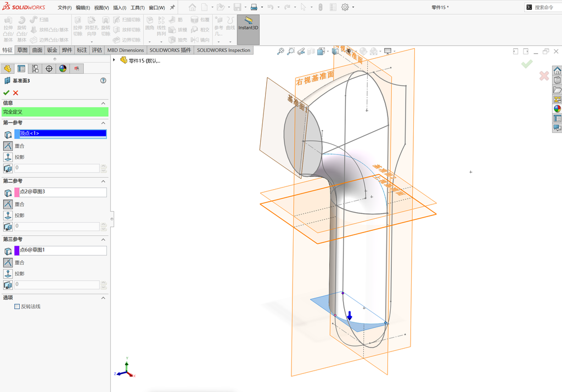
Task: Click the Zoom to Fit icon
Action: click(280, 52)
